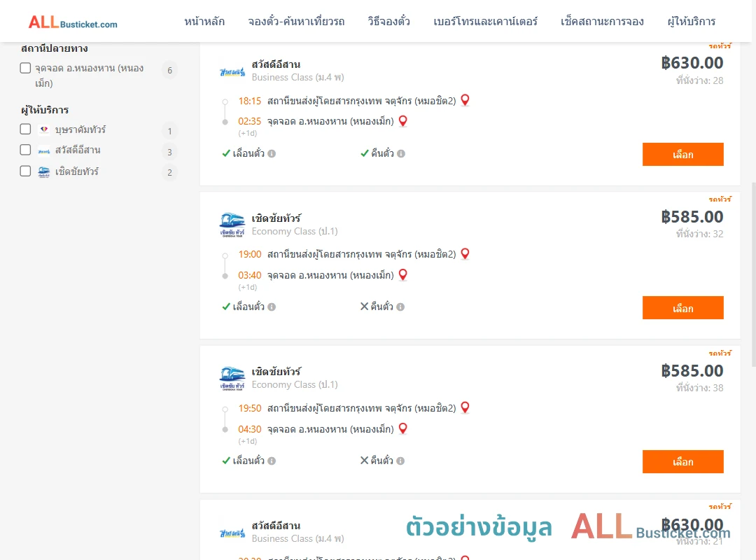Click สวัสดีอีสาน logo on 18:15 trip
Image resolution: width=756 pixels, height=560 pixels.
tap(232, 72)
